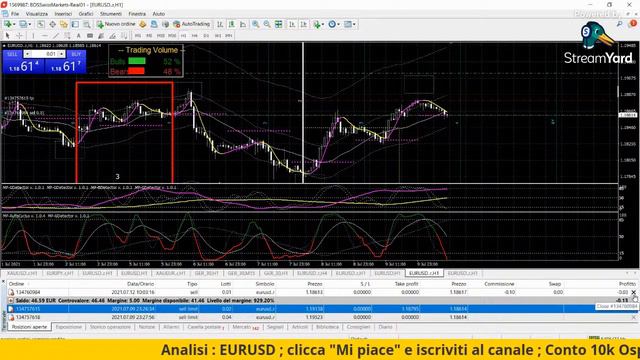Show the Market Watch window icon
The image size is (640, 360).
point(41,24)
